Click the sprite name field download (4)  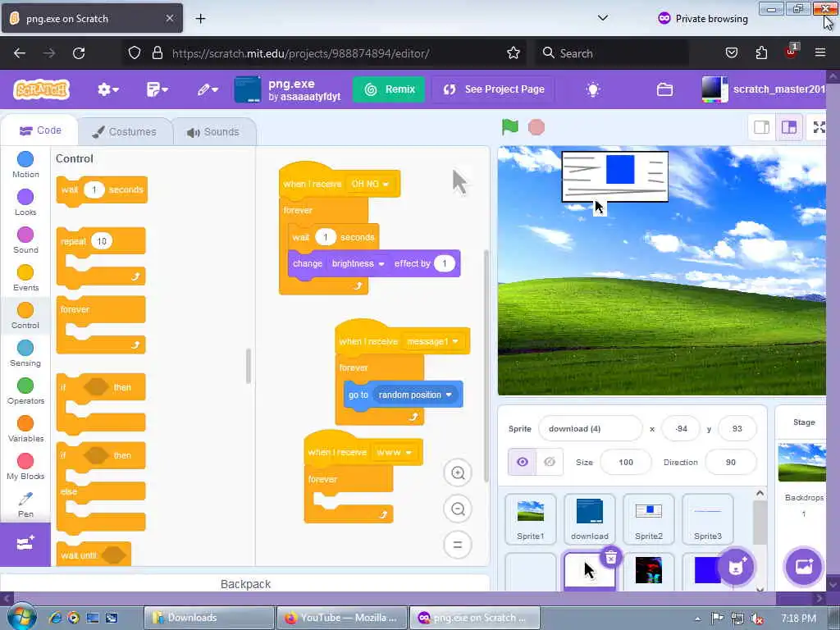pos(590,428)
